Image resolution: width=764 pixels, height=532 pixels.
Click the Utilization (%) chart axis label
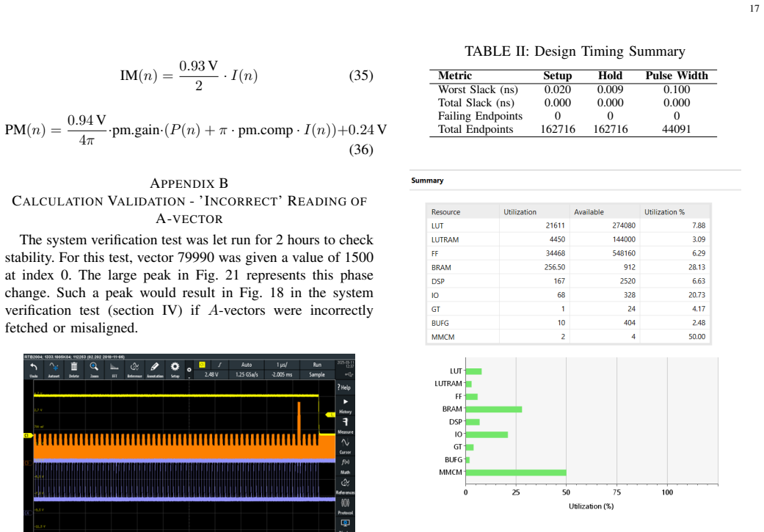(591, 506)
